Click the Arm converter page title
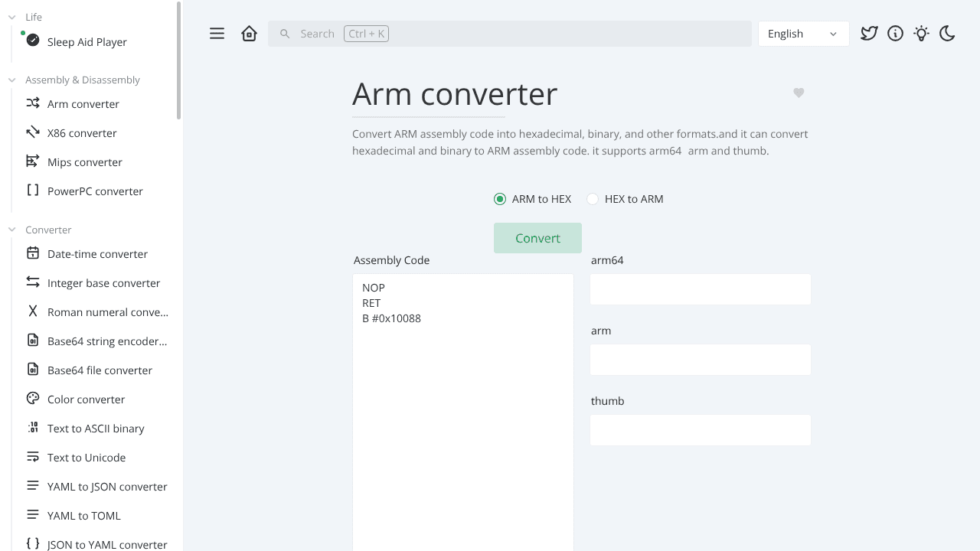This screenshot has width=980, height=551. pos(455,93)
